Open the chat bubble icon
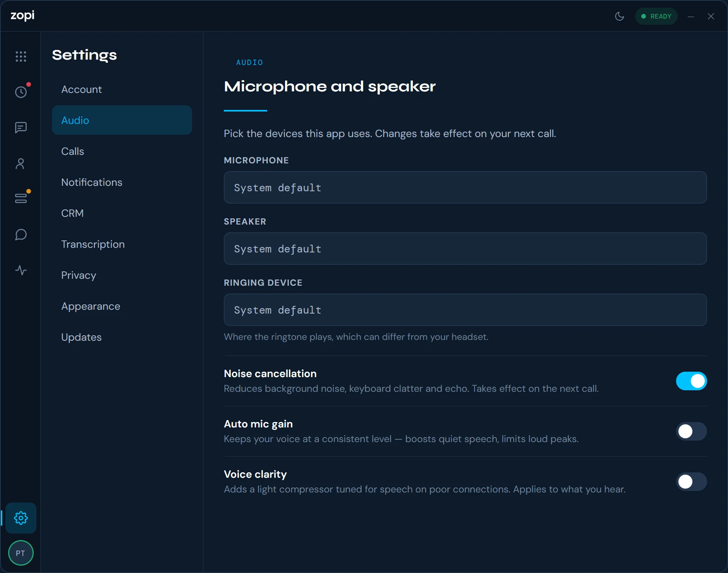 [x=21, y=235]
